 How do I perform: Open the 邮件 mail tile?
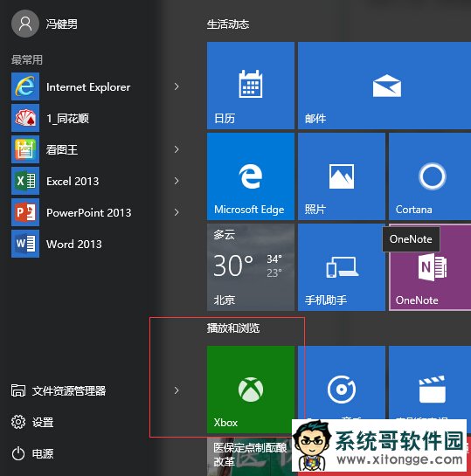[384, 86]
